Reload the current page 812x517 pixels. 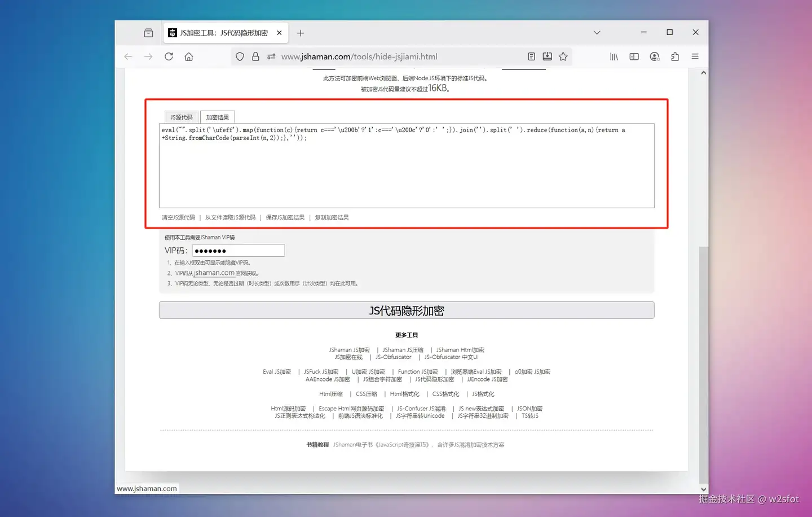[x=169, y=56]
